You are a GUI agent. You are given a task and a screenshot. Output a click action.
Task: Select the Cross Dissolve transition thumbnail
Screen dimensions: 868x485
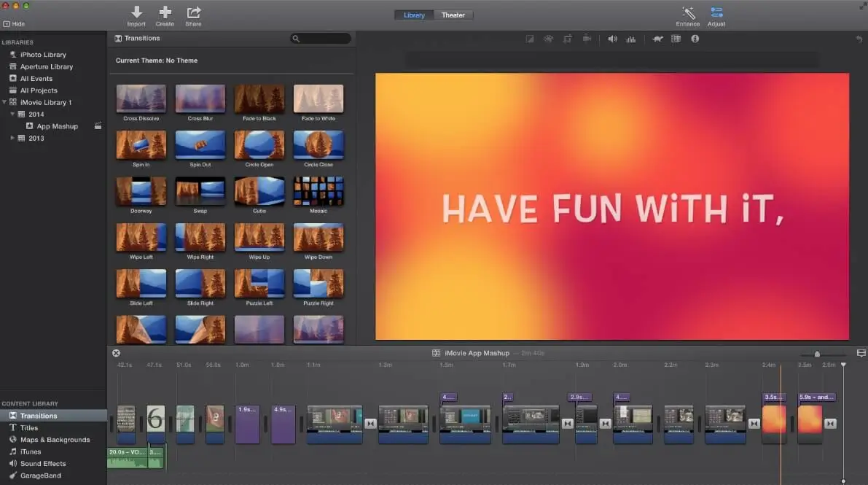click(141, 98)
